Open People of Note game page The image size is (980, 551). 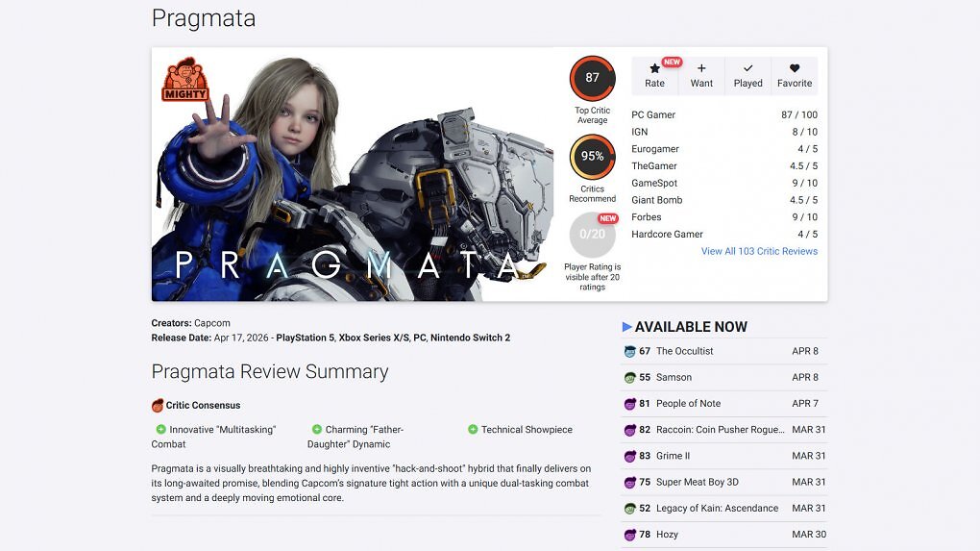[688, 404]
